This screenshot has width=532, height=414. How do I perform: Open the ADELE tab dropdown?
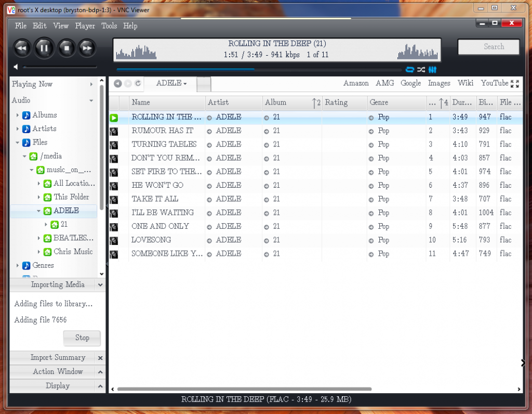171,84
